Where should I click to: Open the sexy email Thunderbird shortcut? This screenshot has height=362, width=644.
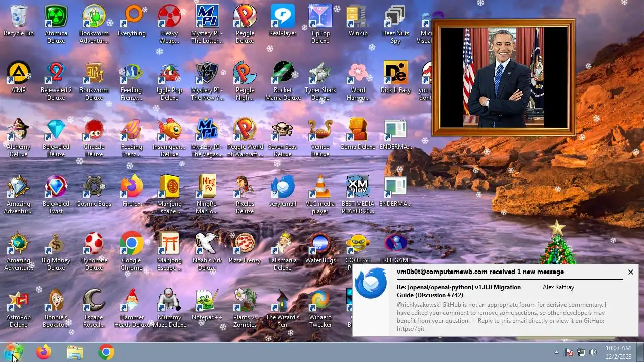(283, 191)
